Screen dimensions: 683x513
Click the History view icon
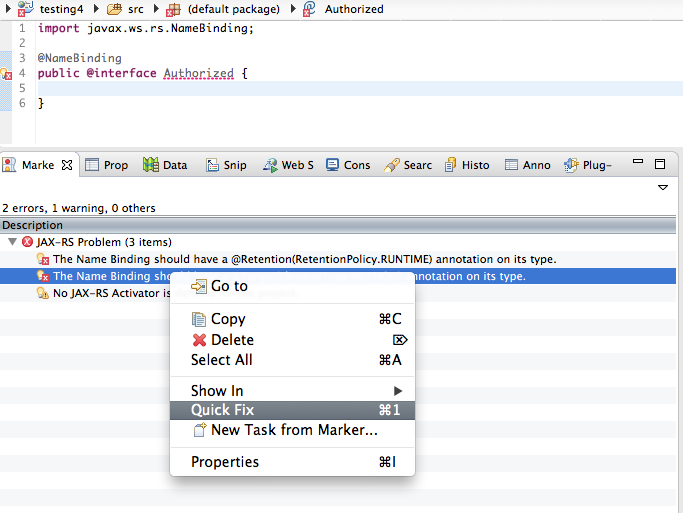tap(450, 165)
